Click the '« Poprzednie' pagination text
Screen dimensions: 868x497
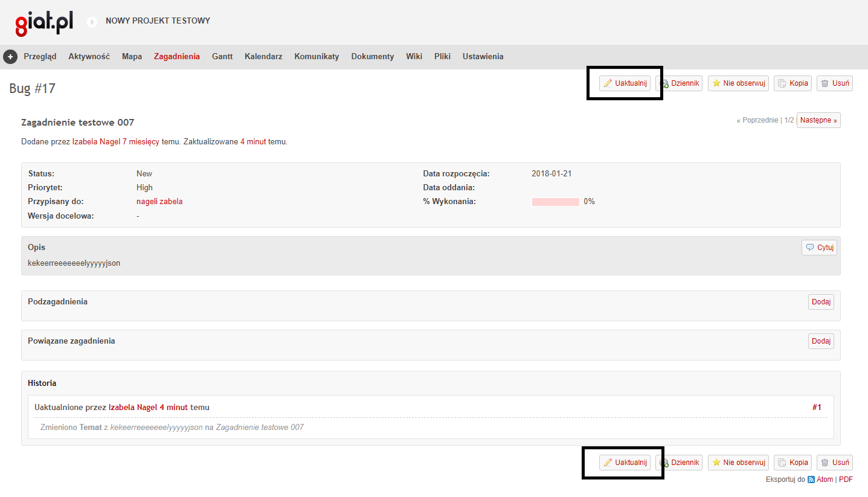click(757, 121)
